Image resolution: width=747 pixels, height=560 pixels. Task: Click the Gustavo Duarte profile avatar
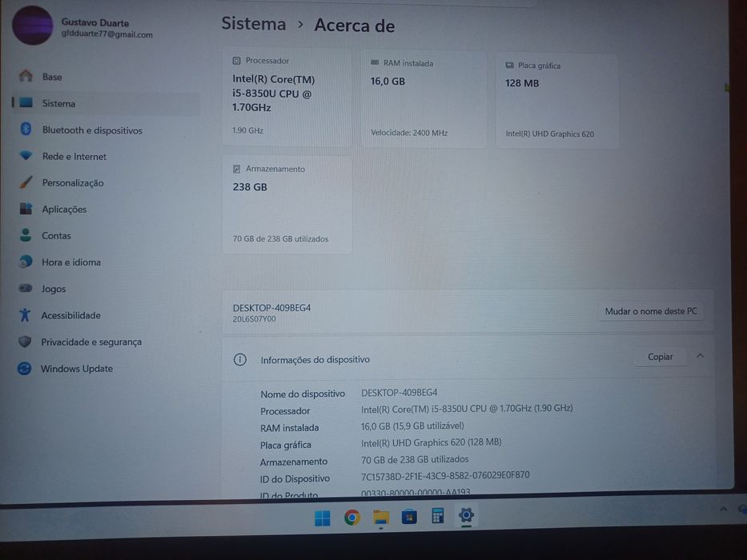point(32,26)
